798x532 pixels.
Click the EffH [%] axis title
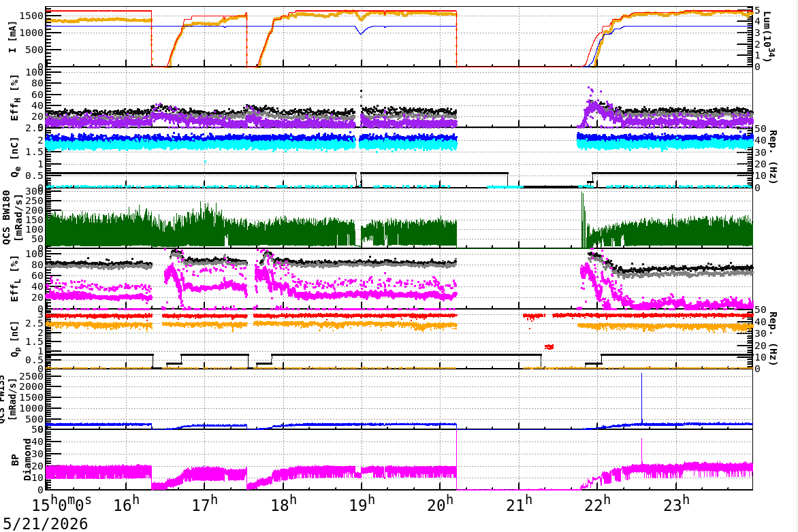(x=15, y=98)
